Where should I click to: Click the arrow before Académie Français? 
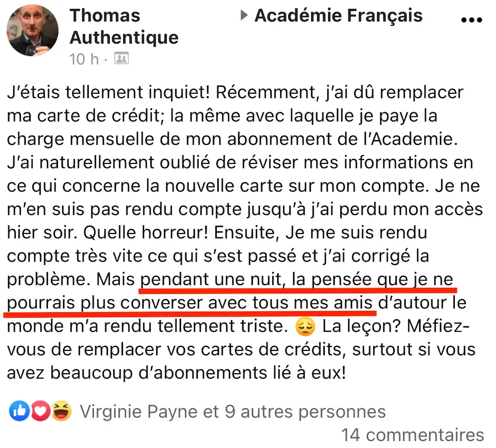point(244,15)
